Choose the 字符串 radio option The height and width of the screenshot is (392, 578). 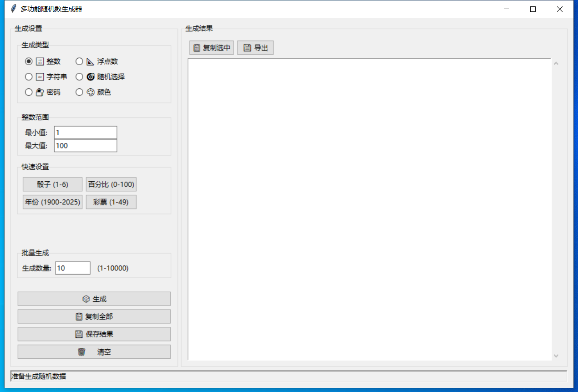(x=29, y=77)
